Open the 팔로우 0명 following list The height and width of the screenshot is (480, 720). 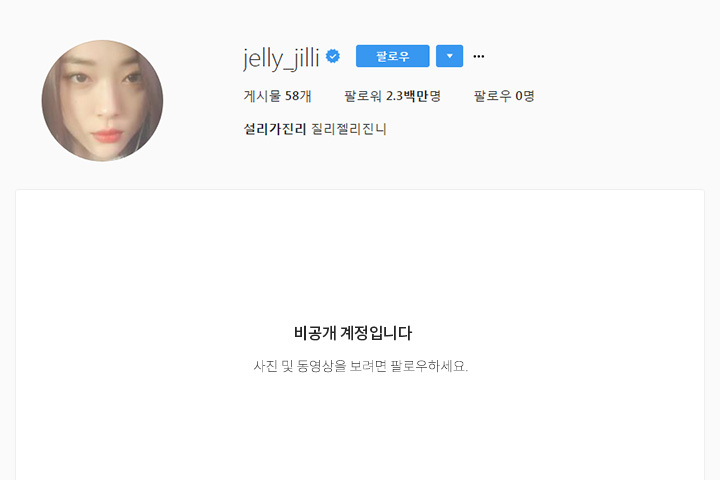click(504, 96)
